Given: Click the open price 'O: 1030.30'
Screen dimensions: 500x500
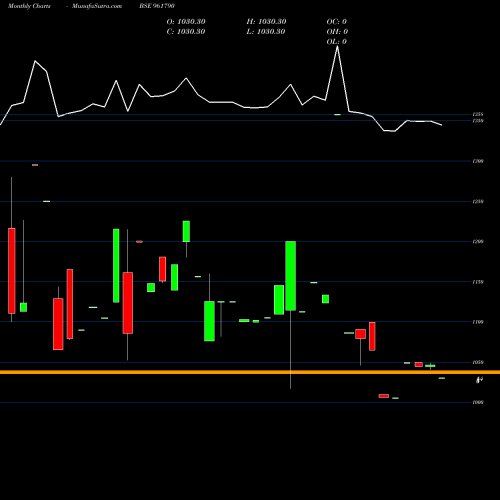Looking at the screenshot, I should coord(186,22).
